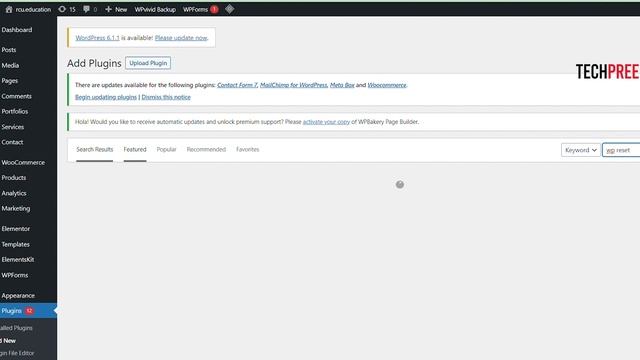Image resolution: width=640 pixels, height=360 pixels.
Task: Open the comments bubble icon in admin bar
Action: 86,9
